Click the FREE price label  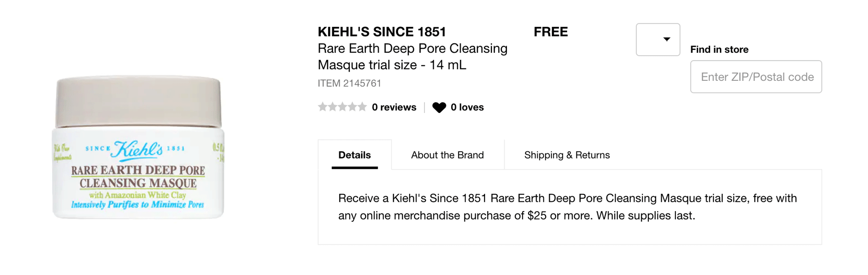point(551,32)
